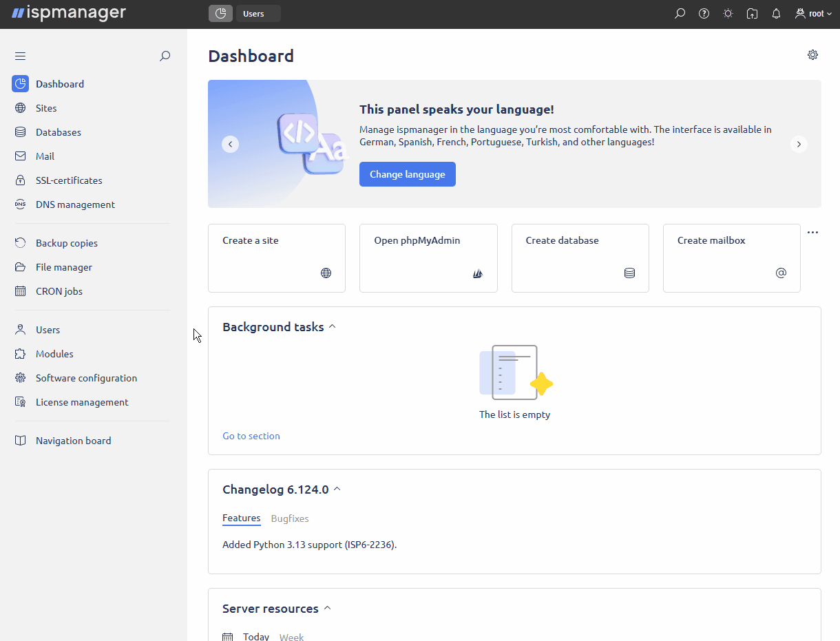This screenshot has width=840, height=641.
Task: Select the Databases icon in the sidebar
Action: click(20, 132)
